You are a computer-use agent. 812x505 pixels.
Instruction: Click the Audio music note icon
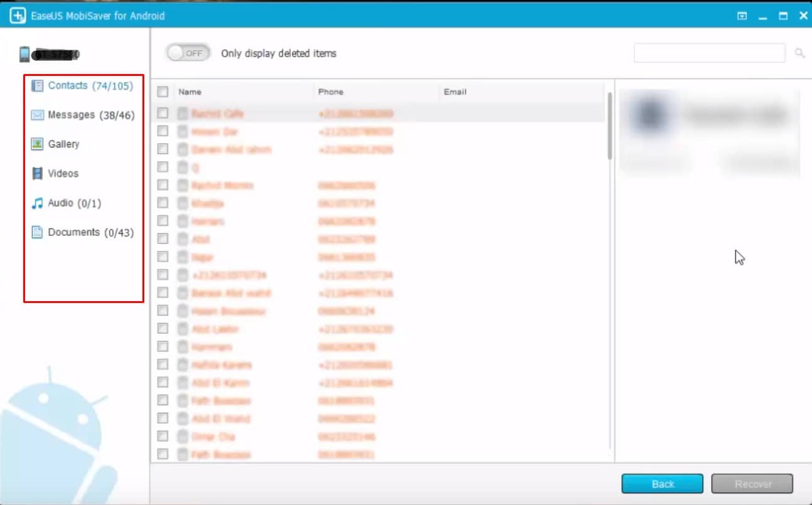(x=37, y=203)
